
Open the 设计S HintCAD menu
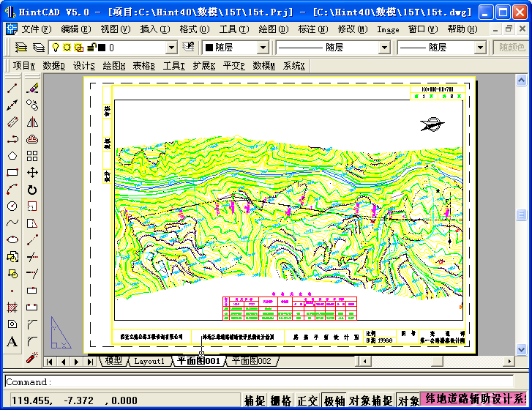tap(83, 65)
